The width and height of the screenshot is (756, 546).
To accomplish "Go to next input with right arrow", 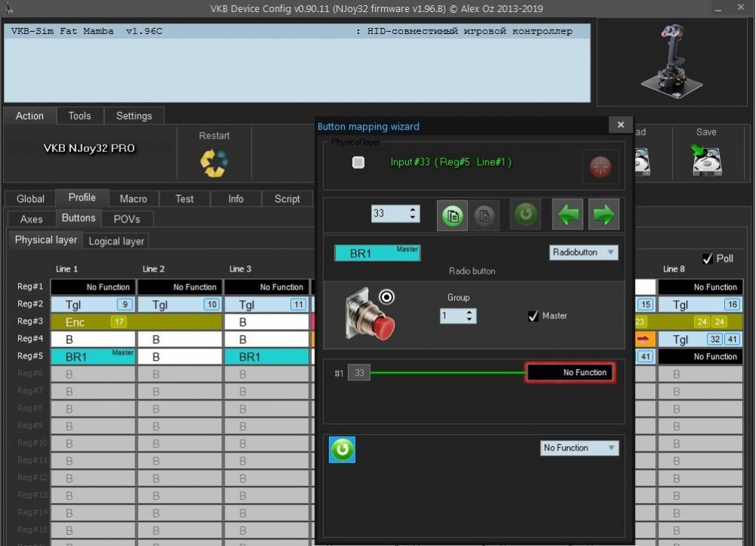I will point(604,214).
